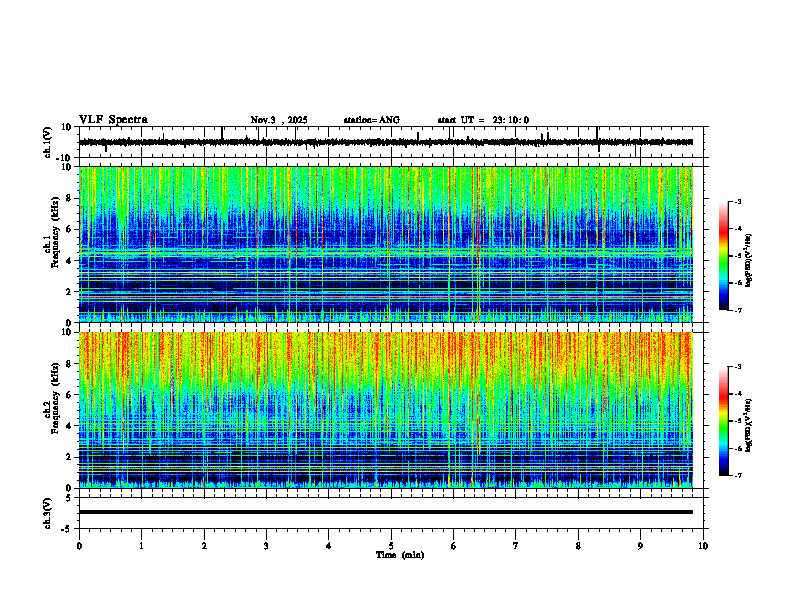Click the ch.3 flat voltage trace
The image size is (792, 612).
point(386,512)
